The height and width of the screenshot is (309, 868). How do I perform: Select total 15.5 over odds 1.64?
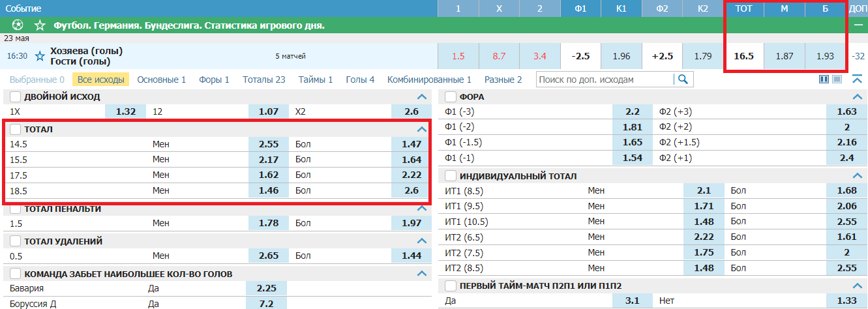pyautogui.click(x=412, y=160)
